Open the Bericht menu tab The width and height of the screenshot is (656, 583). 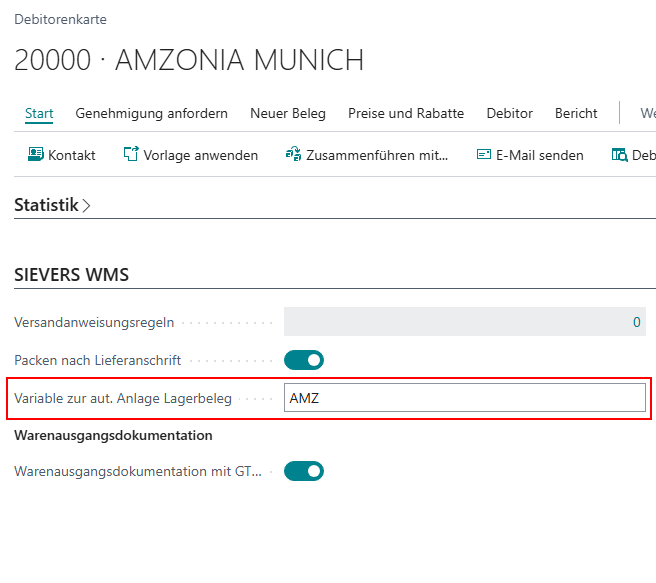coord(576,113)
